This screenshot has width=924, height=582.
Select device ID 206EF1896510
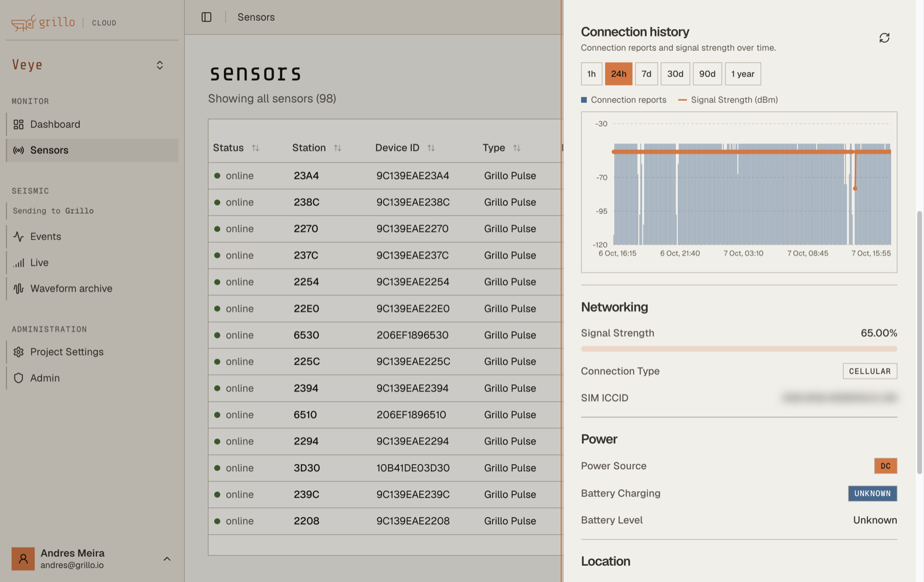[411, 415]
